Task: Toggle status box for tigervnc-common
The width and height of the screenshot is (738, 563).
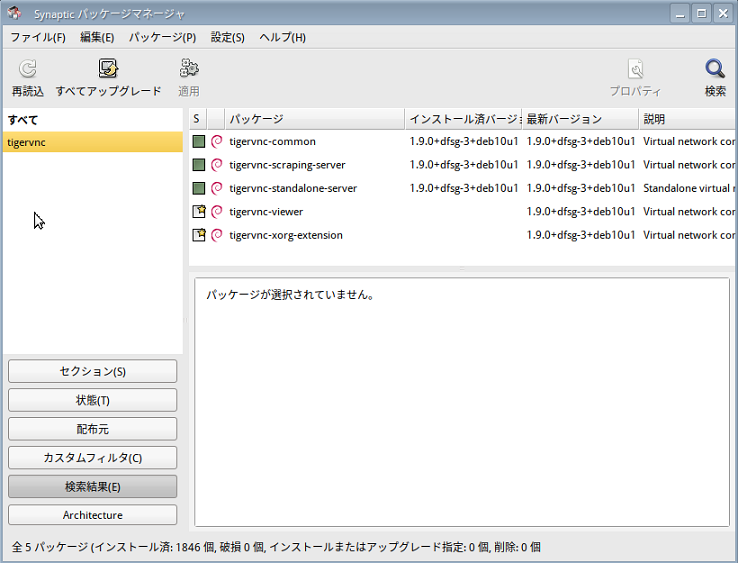Action: coord(199,141)
